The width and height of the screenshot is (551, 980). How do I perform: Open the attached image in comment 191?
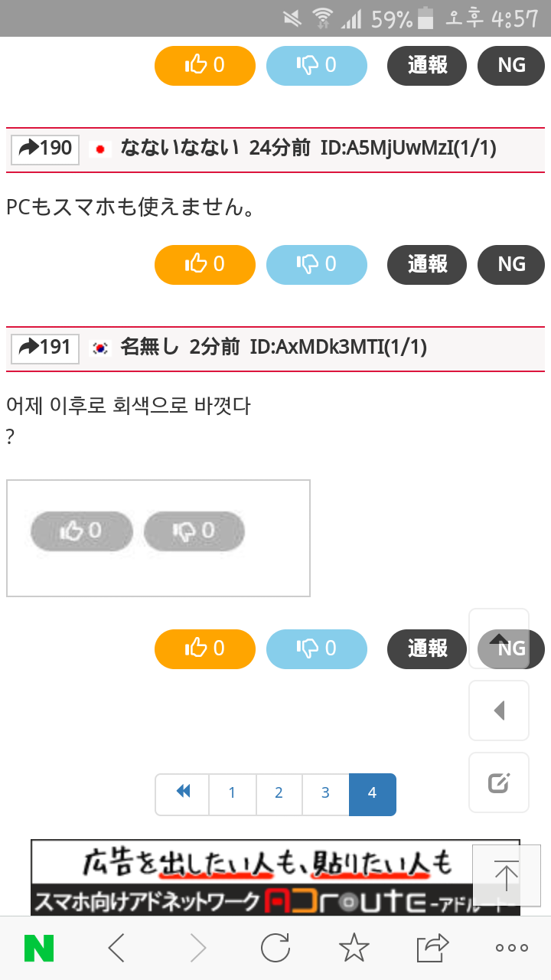158,537
